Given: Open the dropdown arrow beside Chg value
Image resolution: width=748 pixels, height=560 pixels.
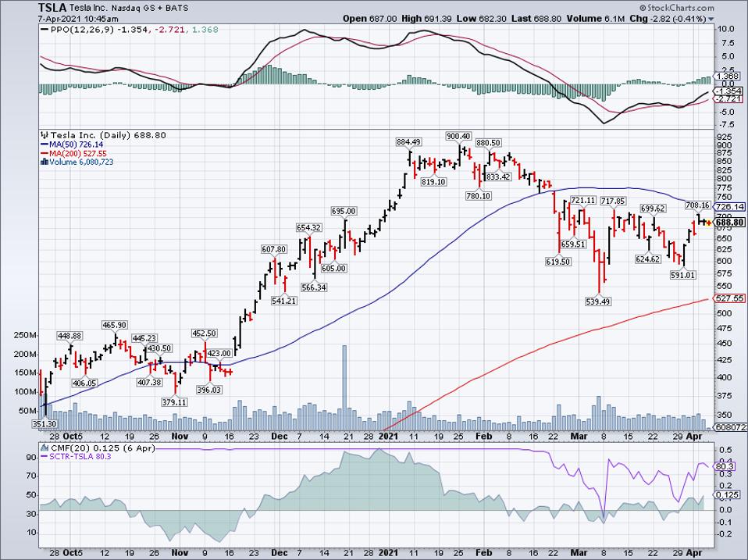Looking at the screenshot, I should [x=711, y=20].
